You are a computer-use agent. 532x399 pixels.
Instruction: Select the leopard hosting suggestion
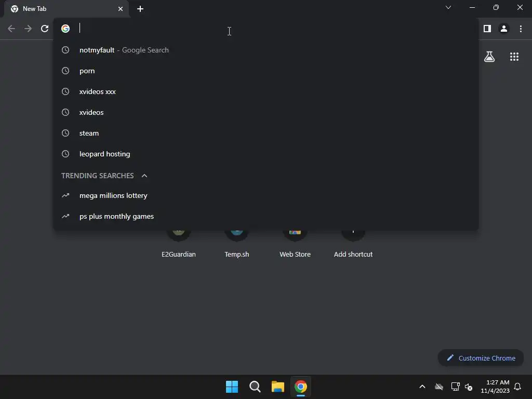[x=265, y=154]
